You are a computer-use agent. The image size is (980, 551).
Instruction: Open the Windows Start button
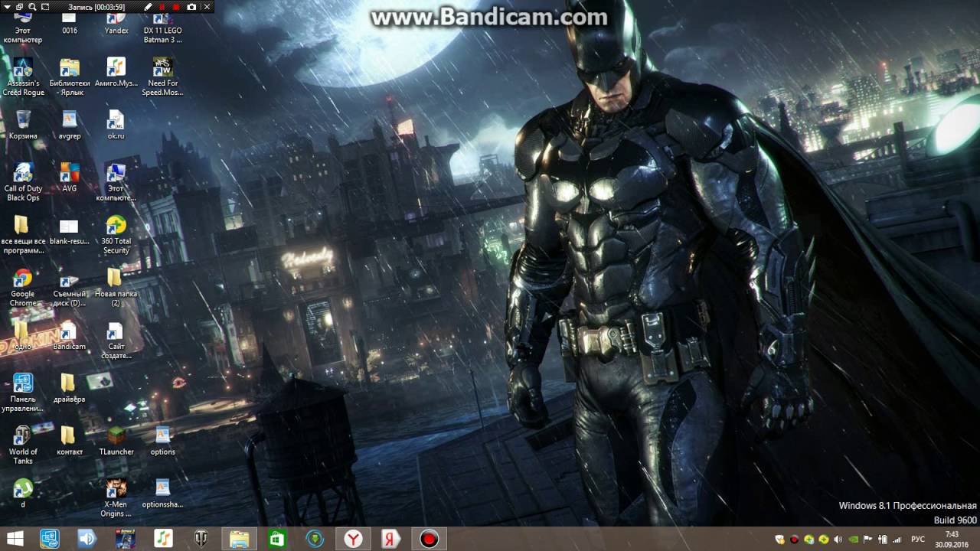pyautogui.click(x=15, y=539)
